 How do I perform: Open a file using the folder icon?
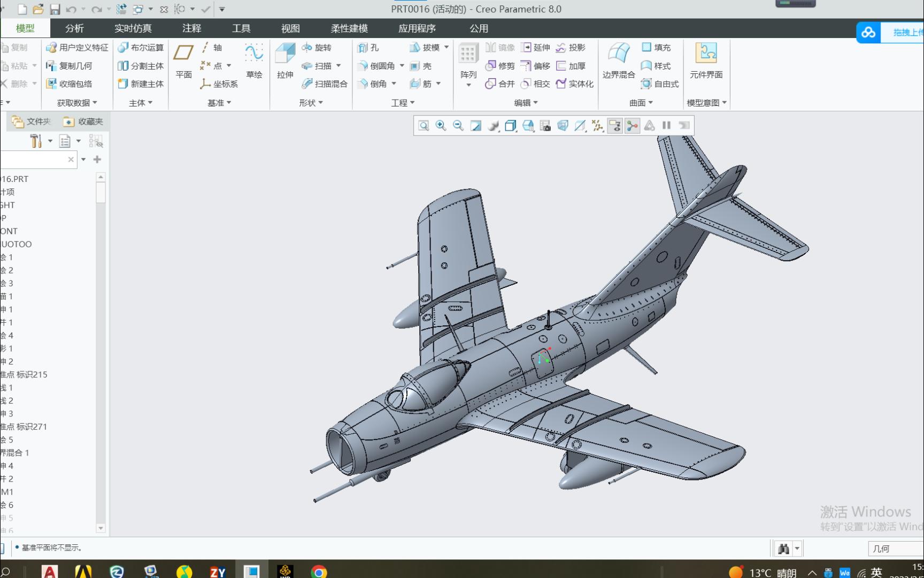(x=38, y=9)
